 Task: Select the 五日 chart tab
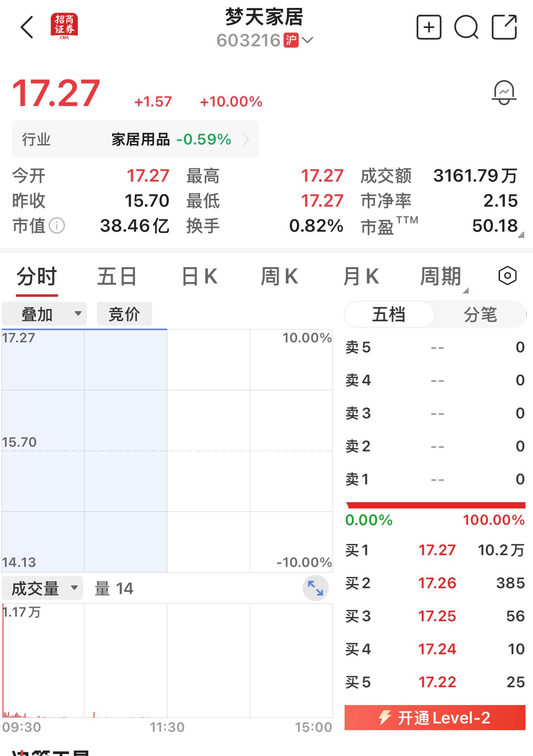pyautogui.click(x=117, y=276)
